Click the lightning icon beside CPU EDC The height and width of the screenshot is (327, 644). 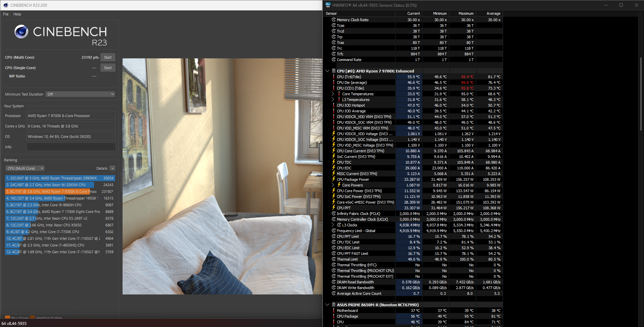tap(334, 168)
